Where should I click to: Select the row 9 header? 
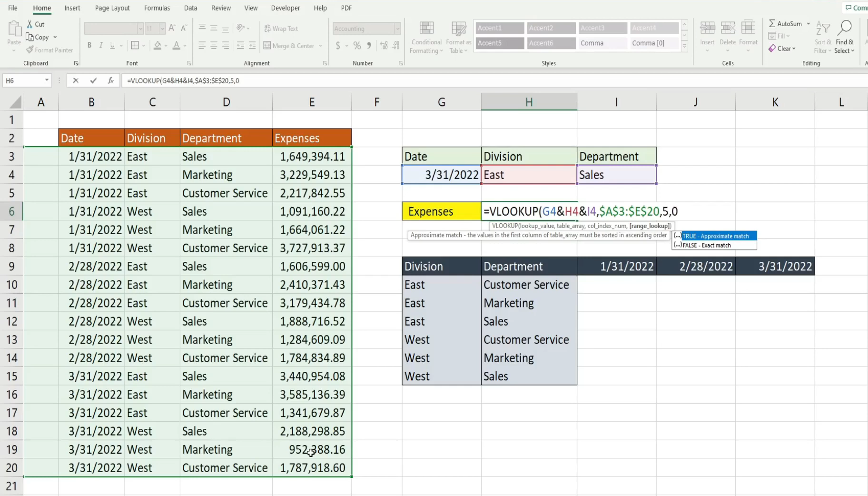(11, 267)
